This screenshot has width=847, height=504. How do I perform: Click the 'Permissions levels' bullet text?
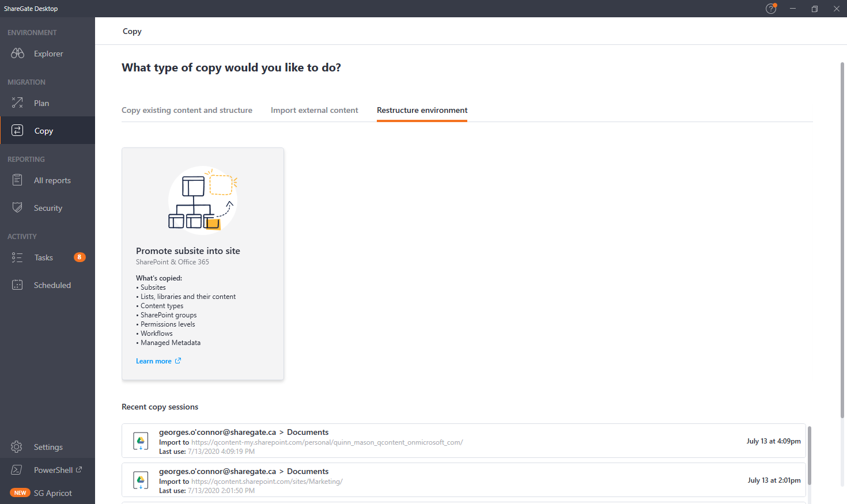pos(168,324)
